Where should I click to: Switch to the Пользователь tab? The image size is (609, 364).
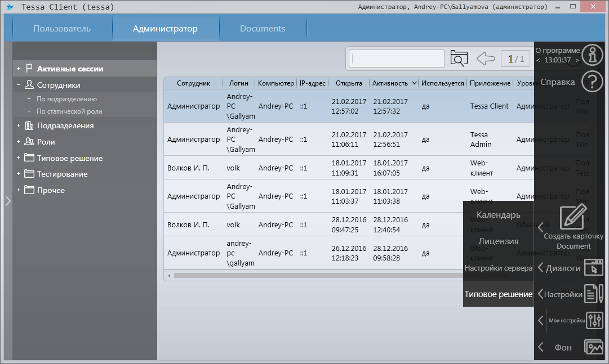(62, 29)
